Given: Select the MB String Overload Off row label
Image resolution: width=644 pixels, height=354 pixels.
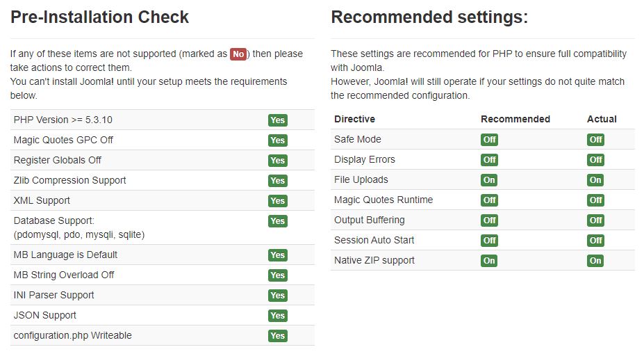Looking at the screenshot, I should click(64, 275).
